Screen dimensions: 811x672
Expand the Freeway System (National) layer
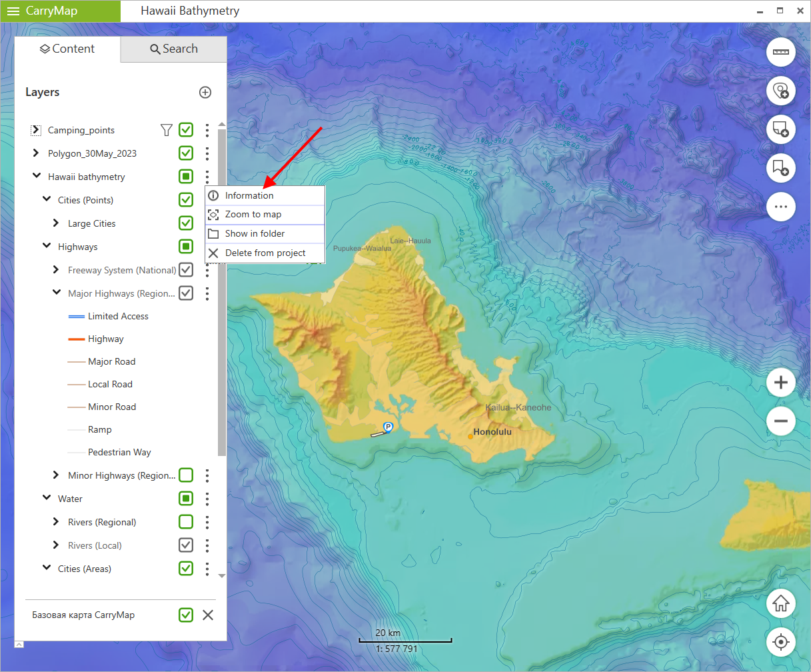pyautogui.click(x=56, y=270)
